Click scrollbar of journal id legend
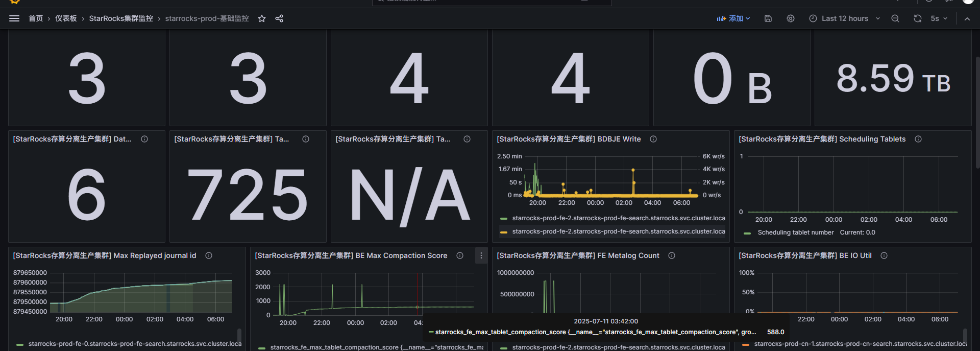Viewport: 980px width, 351px height. [x=239, y=336]
